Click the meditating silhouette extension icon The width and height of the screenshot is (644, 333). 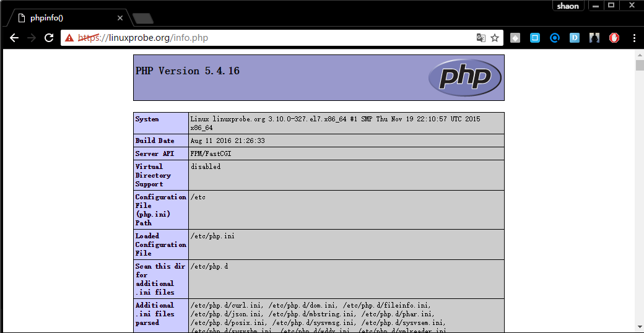tap(594, 38)
